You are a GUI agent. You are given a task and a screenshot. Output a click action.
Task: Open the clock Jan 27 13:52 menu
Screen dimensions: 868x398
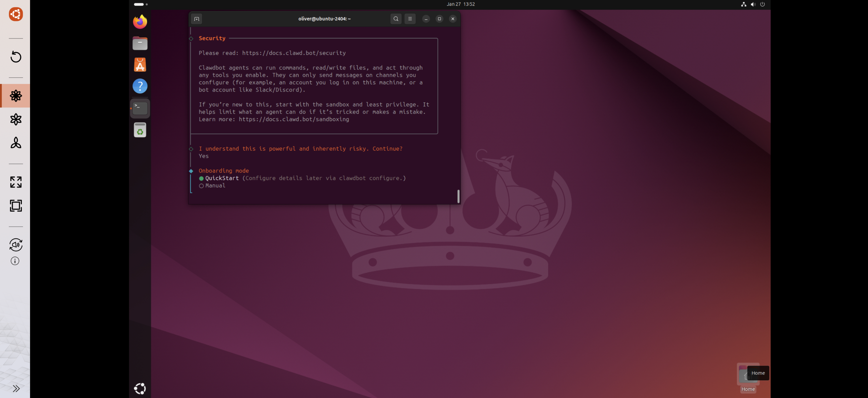coord(460,4)
